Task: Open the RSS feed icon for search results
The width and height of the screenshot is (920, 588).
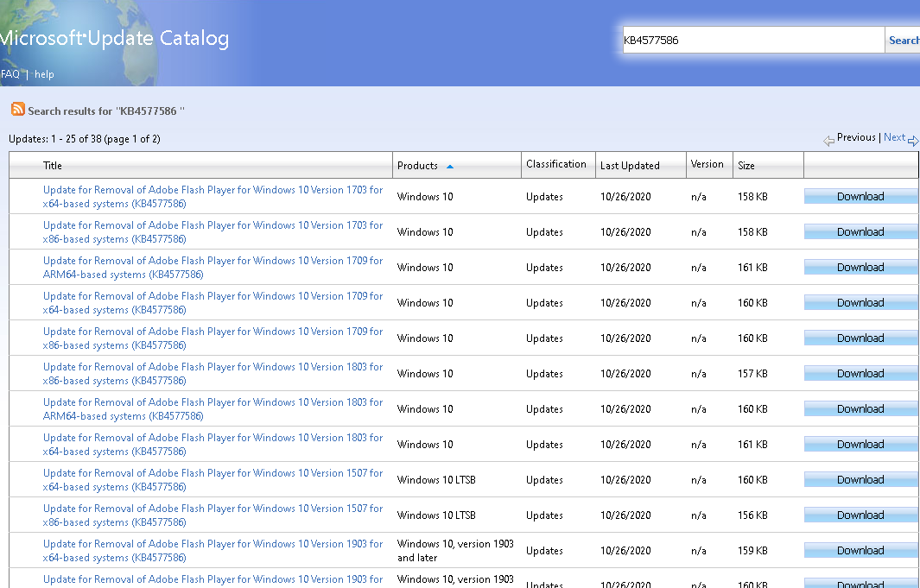Action: 18,109
